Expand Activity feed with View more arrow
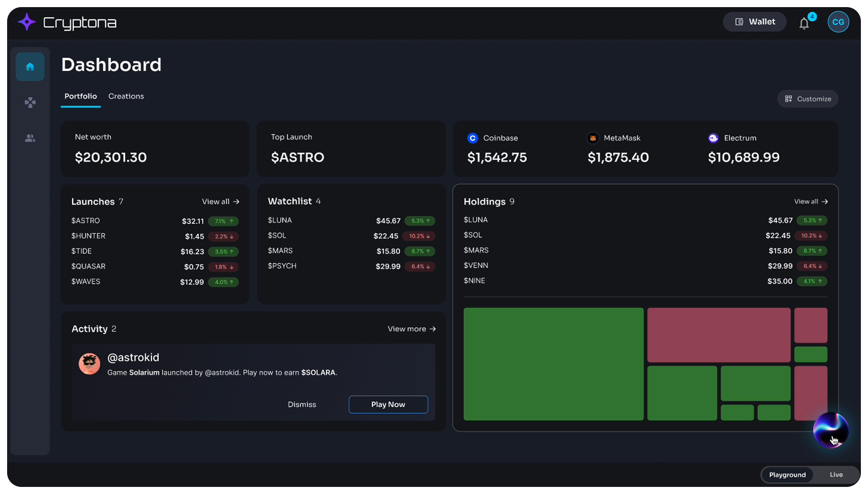The height and width of the screenshot is (494, 868). (411, 329)
